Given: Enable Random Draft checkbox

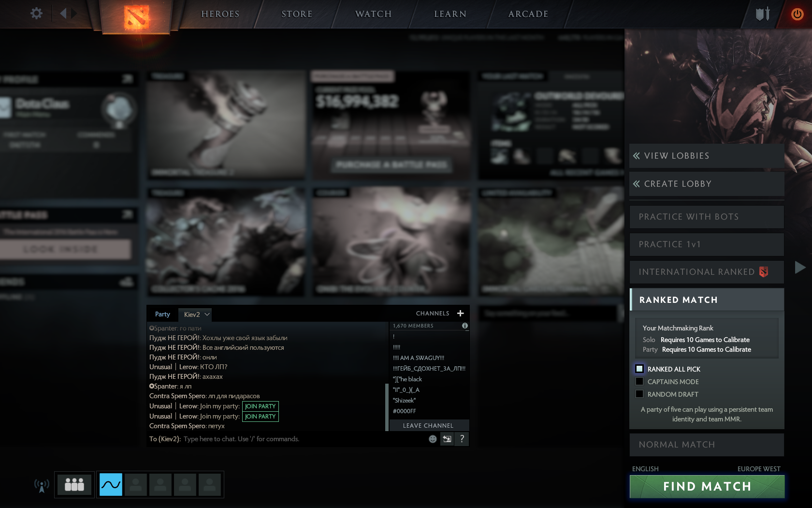Looking at the screenshot, I should click(x=639, y=394).
